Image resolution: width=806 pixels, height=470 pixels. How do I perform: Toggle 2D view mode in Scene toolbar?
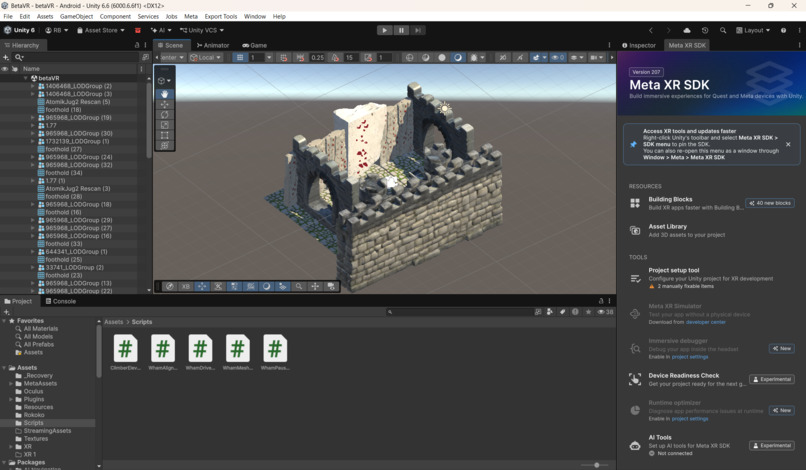(x=503, y=58)
